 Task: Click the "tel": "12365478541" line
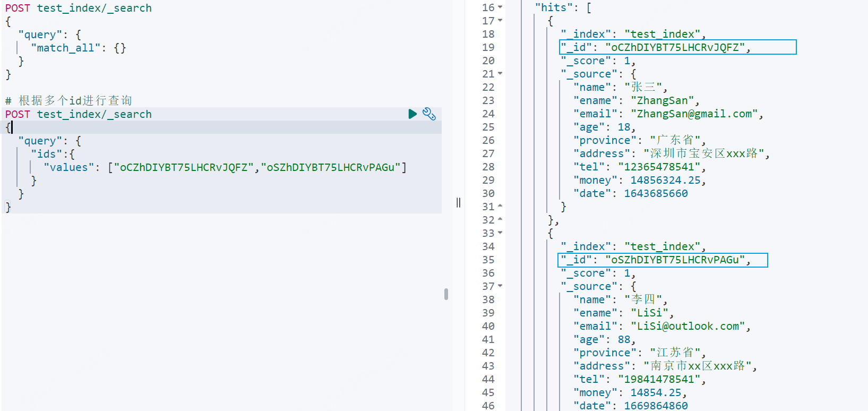640,167
